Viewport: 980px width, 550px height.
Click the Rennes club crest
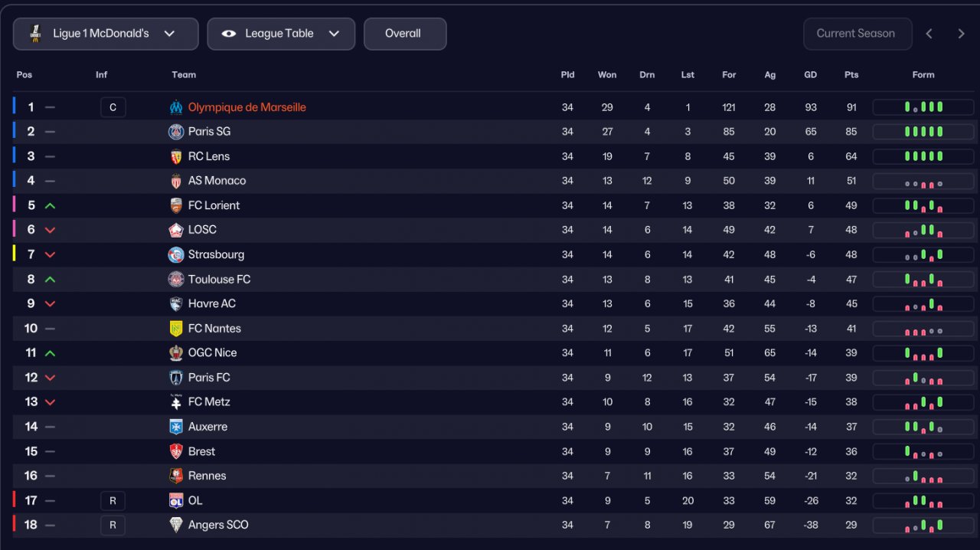(176, 476)
